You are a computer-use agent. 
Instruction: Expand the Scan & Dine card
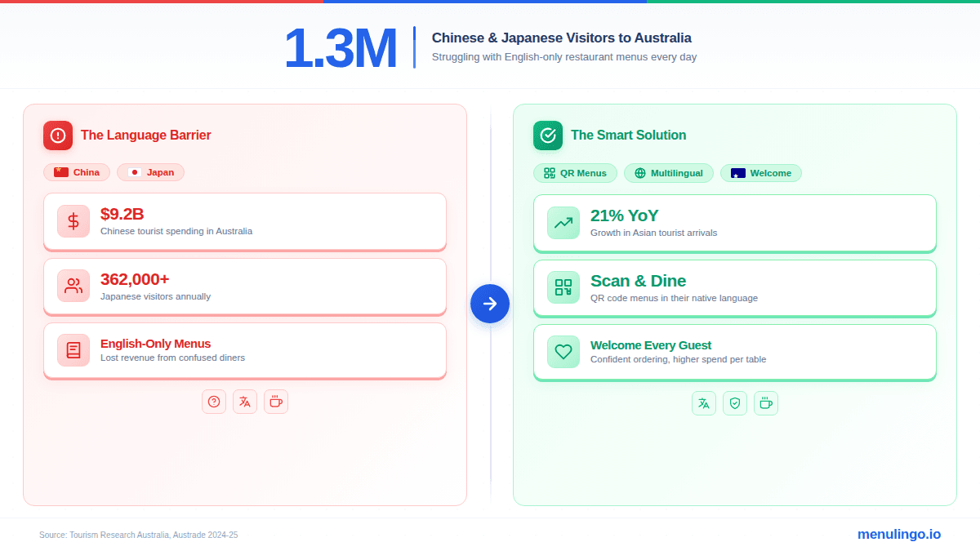(x=734, y=287)
